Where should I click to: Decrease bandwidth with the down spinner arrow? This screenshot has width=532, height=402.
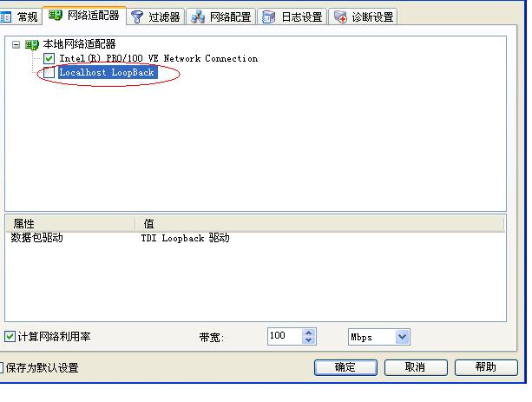(x=308, y=340)
